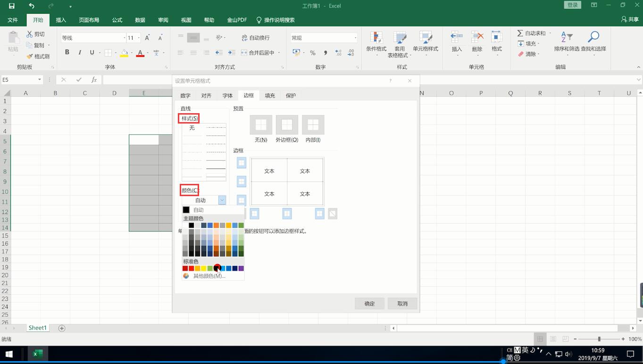Click the ribbon borders icon
Viewport: 643px width, 364px height.
108,53
